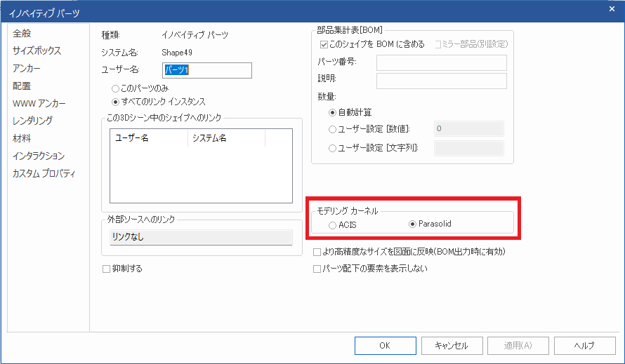Select the ACIS modeling kernel

tap(332, 225)
